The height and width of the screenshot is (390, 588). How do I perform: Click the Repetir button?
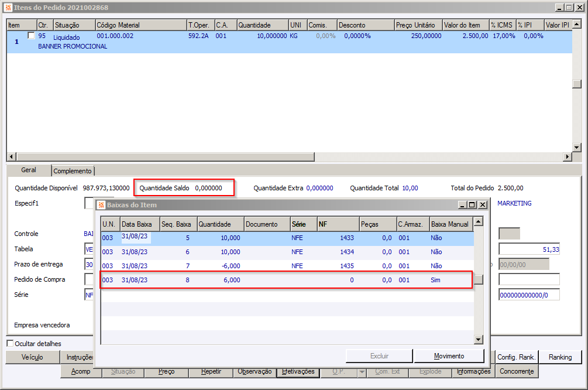pyautogui.click(x=211, y=371)
